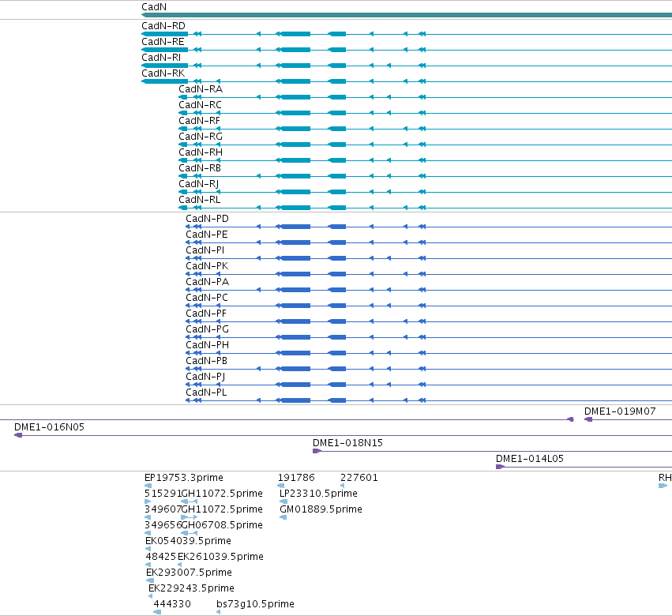Click the glyph under GH06708.5prime
Viewport: 672px width, 616px height.
point(190,533)
